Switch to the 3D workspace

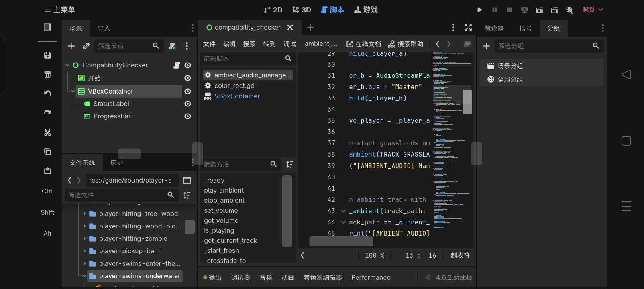[302, 10]
